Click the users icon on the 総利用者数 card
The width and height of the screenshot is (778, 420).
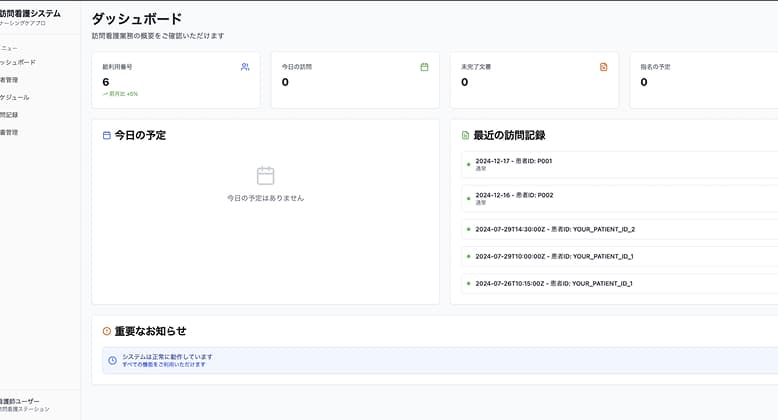click(x=245, y=67)
